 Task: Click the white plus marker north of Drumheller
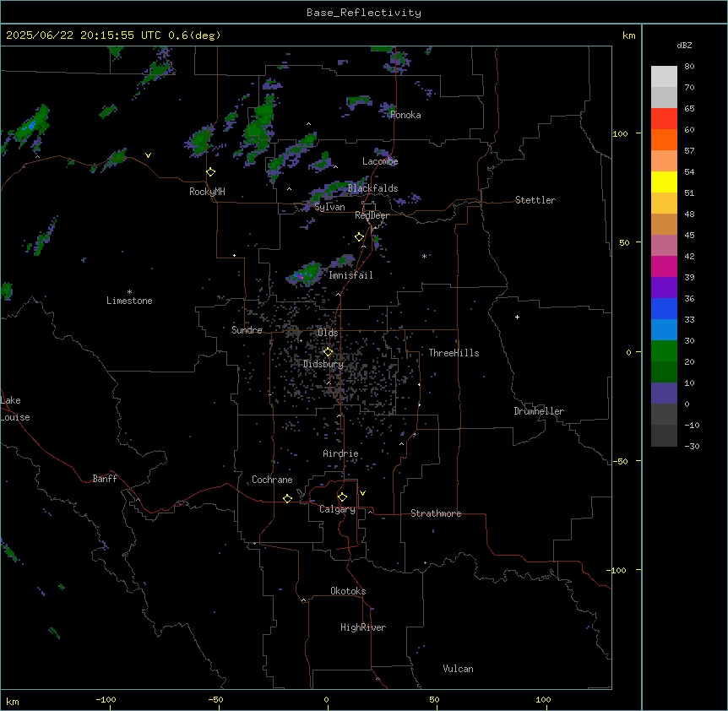point(517,317)
